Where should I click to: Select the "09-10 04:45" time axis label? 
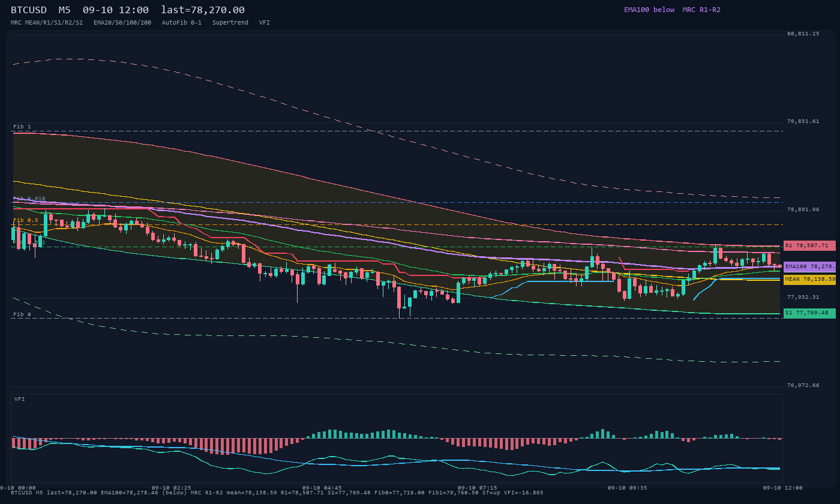point(322,488)
